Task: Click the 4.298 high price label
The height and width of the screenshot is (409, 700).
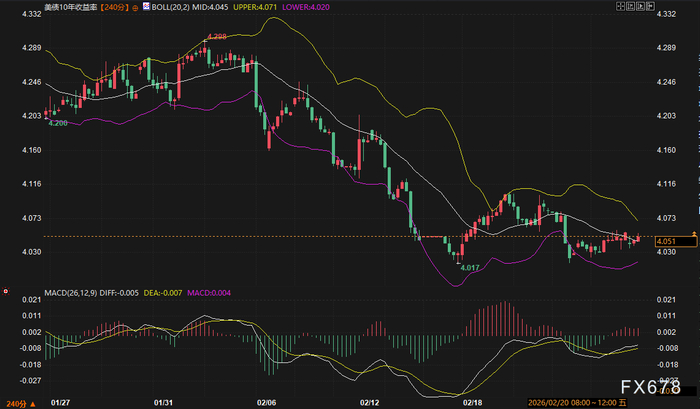Action: (215, 37)
